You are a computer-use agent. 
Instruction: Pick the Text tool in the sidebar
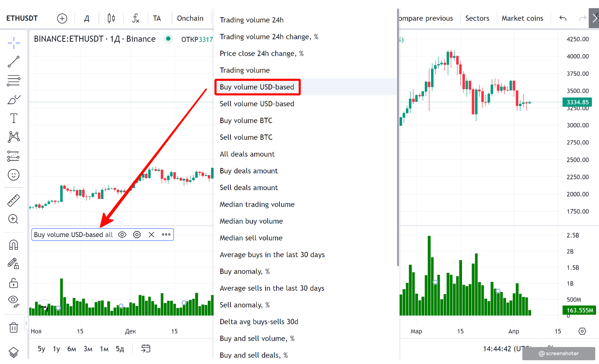pos(13,118)
